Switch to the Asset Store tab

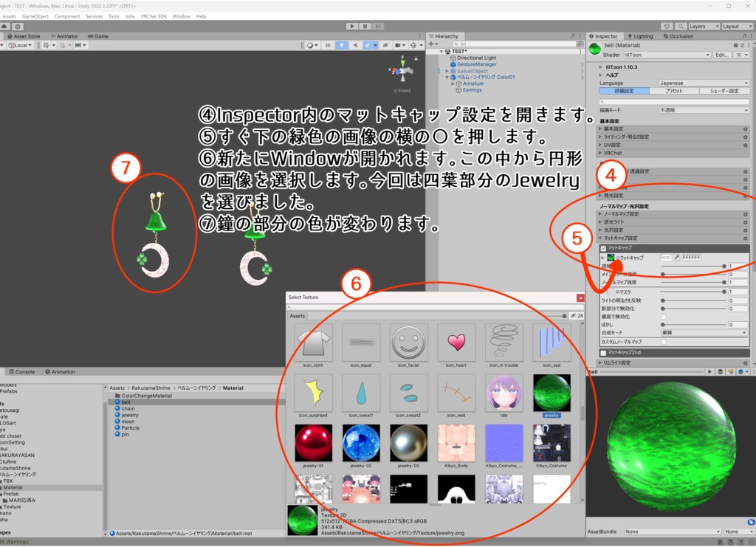pyautogui.click(x=24, y=36)
